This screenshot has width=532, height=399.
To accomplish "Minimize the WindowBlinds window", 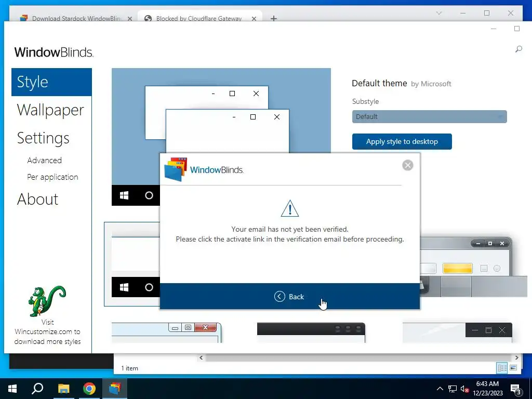I will coord(494,29).
